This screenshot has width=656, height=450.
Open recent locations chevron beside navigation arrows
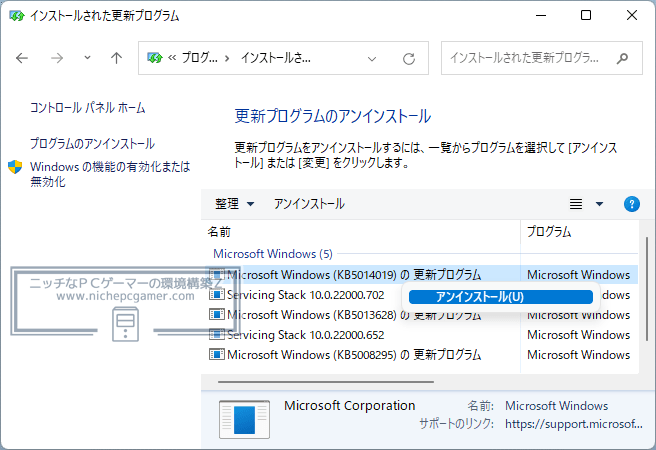(87, 58)
